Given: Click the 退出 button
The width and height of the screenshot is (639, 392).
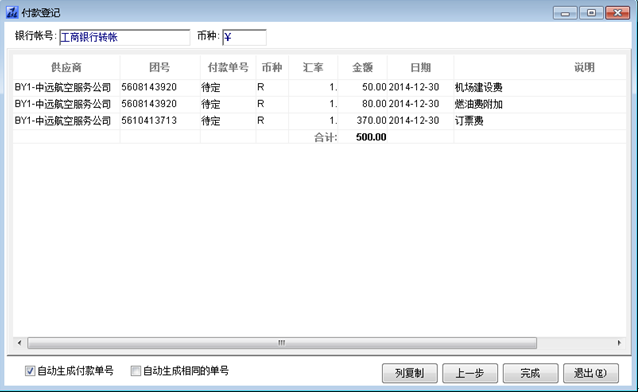Looking at the screenshot, I should pos(591,373).
